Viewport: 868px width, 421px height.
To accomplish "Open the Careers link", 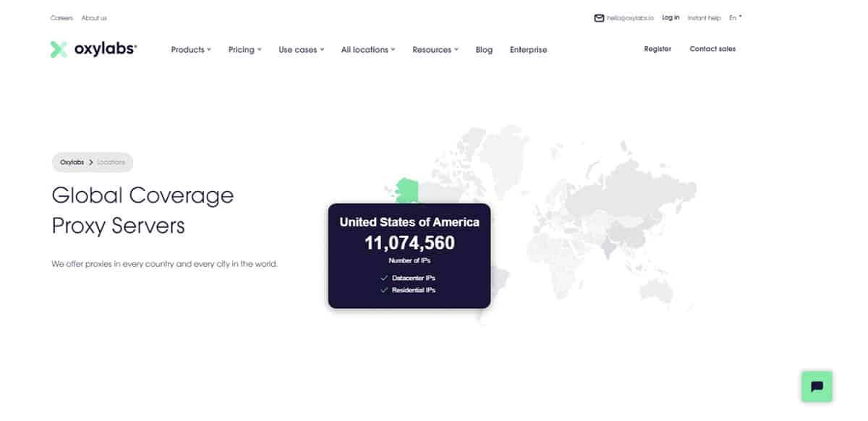I will (61, 18).
